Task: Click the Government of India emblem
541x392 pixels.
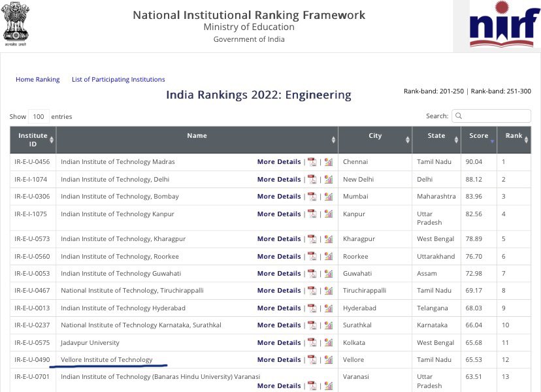Action: 15,24
